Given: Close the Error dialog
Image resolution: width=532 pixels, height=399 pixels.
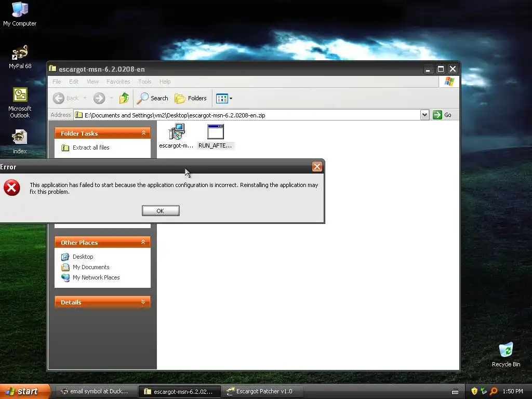Looking at the screenshot, I should pyautogui.click(x=317, y=167).
